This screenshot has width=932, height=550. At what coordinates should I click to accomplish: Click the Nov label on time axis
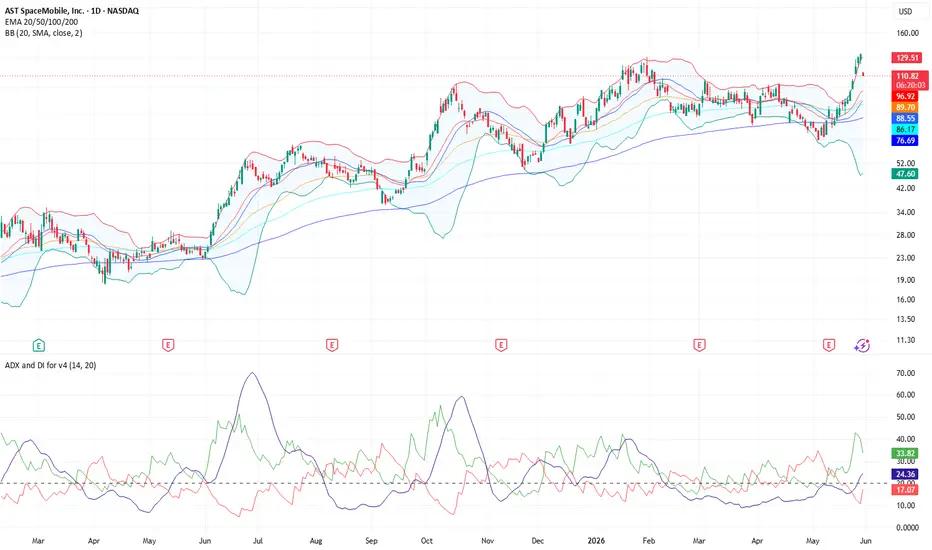coord(487,540)
